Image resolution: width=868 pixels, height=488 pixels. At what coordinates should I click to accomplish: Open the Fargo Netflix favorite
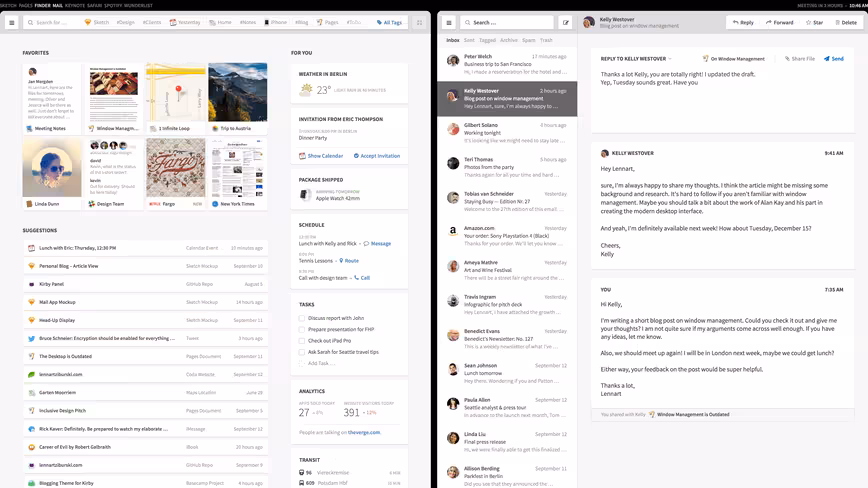click(x=175, y=174)
